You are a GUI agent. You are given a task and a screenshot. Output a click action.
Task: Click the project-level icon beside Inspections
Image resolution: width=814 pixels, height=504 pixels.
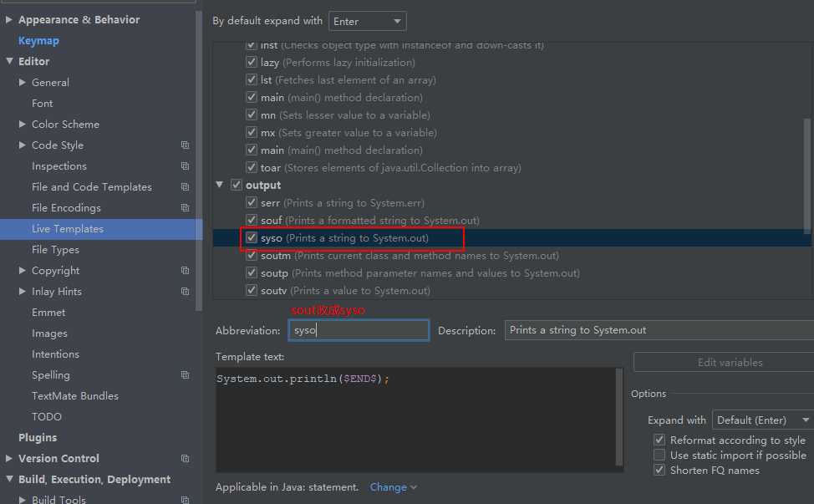click(x=185, y=166)
